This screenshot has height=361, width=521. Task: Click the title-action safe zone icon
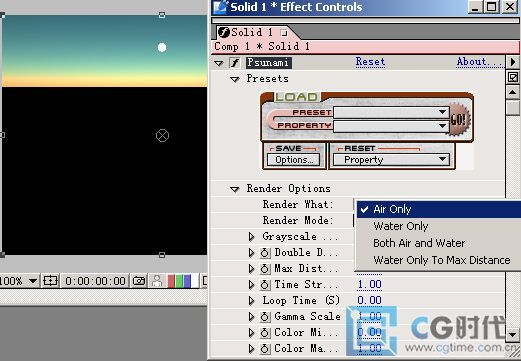click(x=50, y=281)
